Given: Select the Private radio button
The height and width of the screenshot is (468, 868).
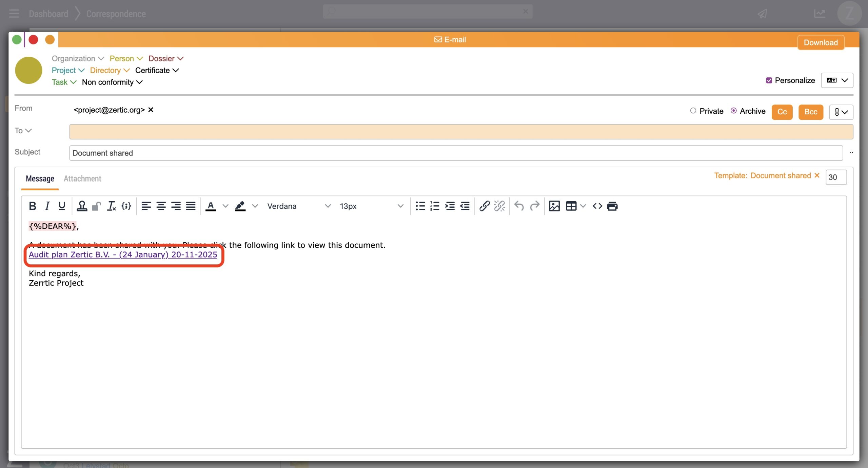Looking at the screenshot, I should click(x=693, y=111).
